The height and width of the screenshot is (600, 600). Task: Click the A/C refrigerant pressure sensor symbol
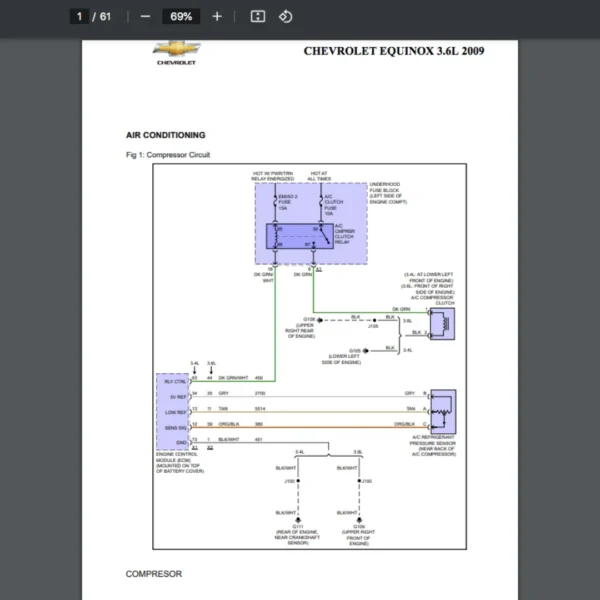441,411
